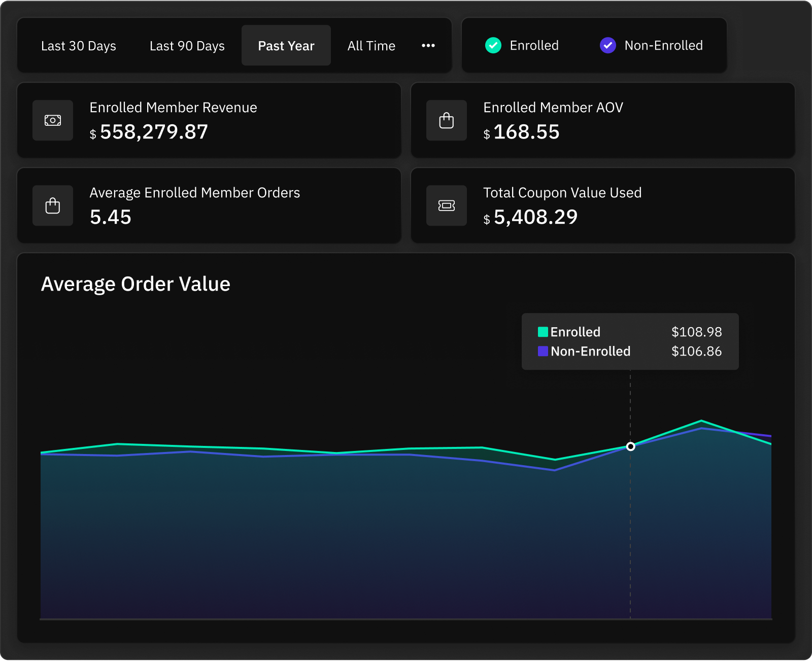The image size is (812, 663).
Task: Click the Enrolled Member Revenue label
Action: [x=174, y=108]
